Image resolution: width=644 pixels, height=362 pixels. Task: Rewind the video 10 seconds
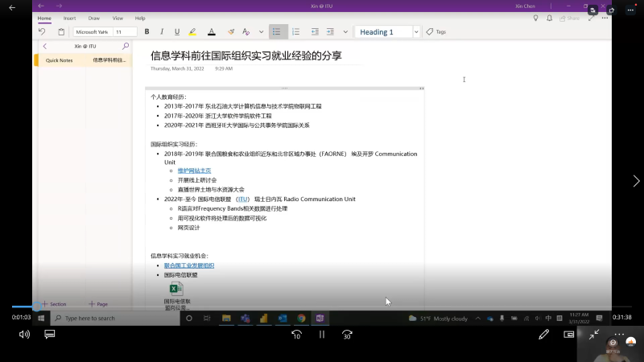click(296, 335)
